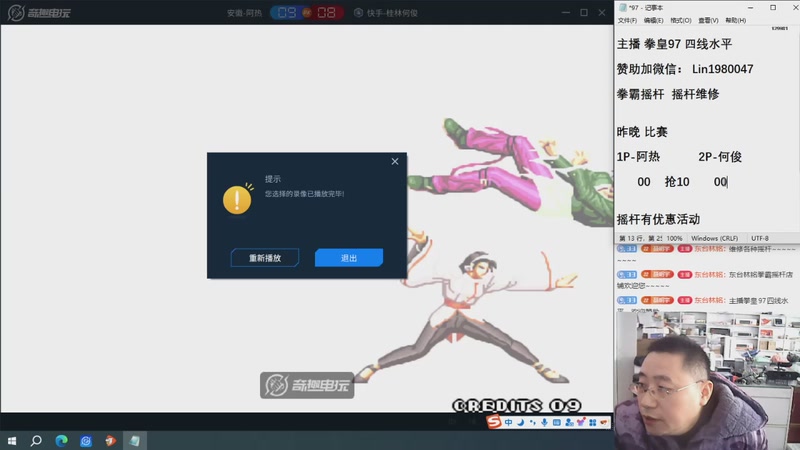Click '主播 拳皇97 四线水平' line in Notepad
The width and height of the screenshot is (800, 450).
coord(674,44)
